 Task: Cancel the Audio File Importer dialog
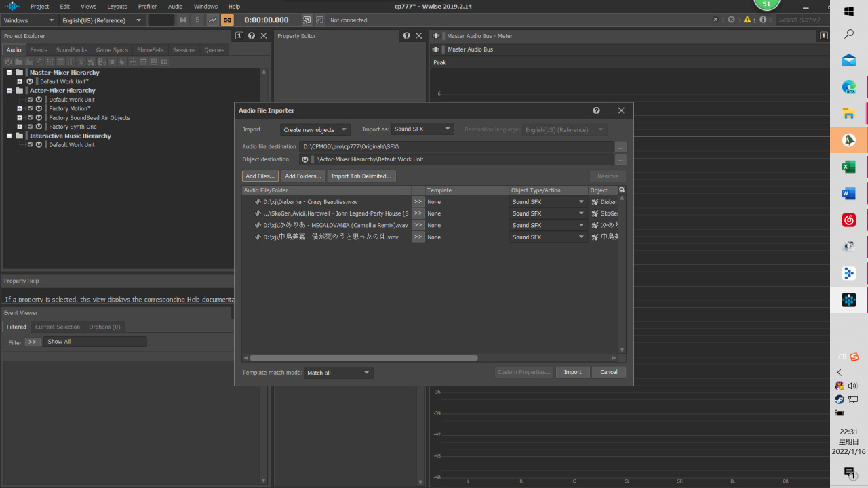[x=609, y=372]
